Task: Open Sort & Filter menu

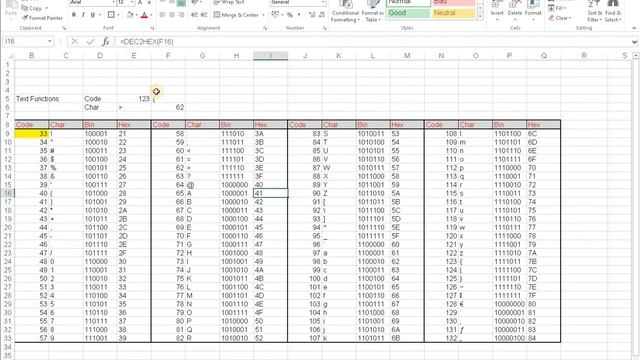Action: tap(594, 11)
